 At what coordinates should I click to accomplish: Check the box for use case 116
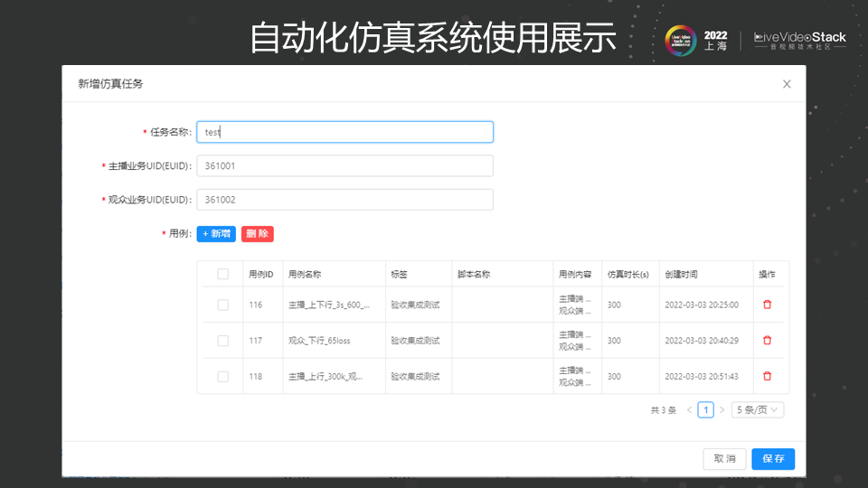tap(222, 305)
